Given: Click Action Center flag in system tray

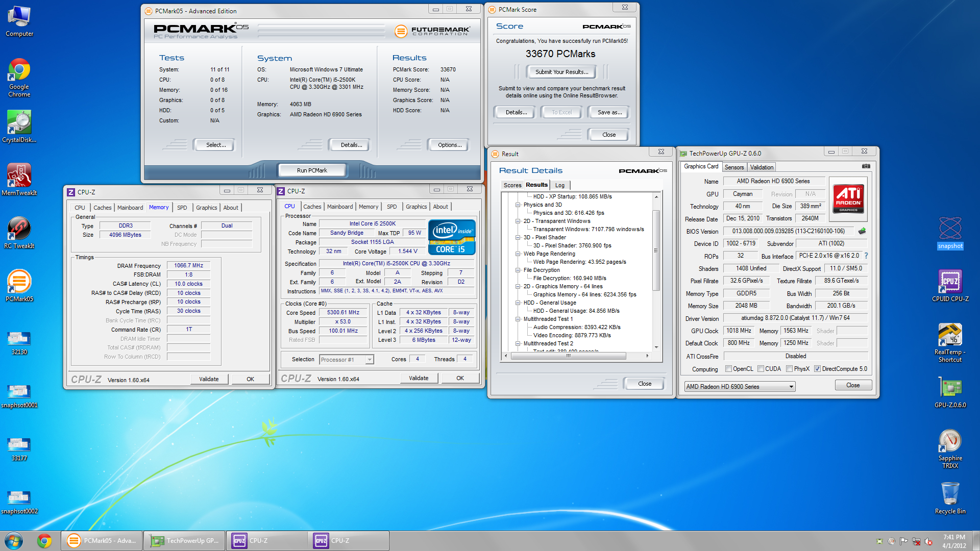Looking at the screenshot, I should pyautogui.click(x=903, y=541).
